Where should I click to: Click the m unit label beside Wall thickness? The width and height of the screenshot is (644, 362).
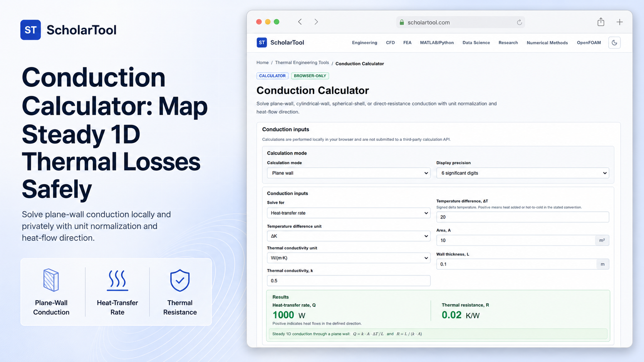coord(603,264)
